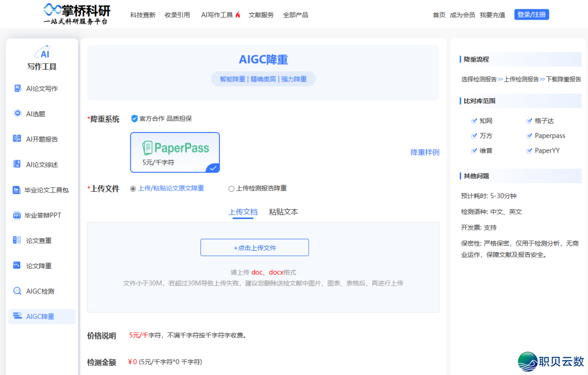Image resolution: width=588 pixels, height=375 pixels.
Task: Switch to the 上传文档 tab
Action: pyautogui.click(x=243, y=212)
